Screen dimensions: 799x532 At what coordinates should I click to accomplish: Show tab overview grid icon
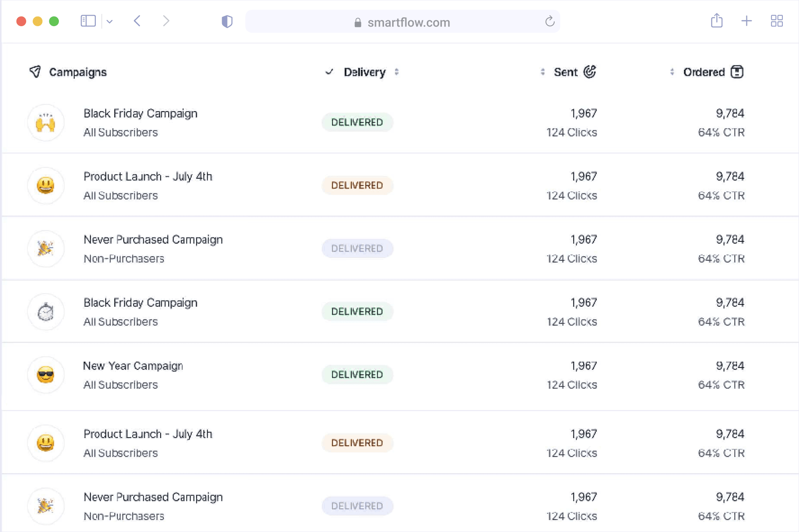point(777,21)
